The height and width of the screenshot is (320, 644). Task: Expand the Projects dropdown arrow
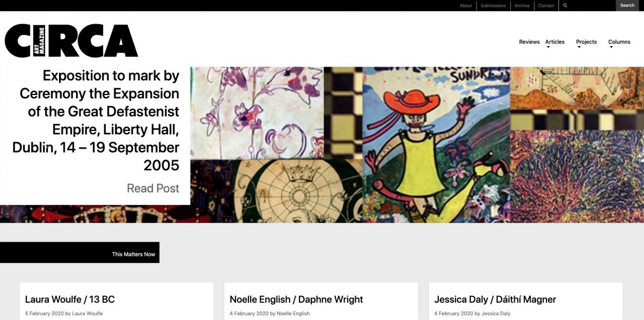(579, 47)
